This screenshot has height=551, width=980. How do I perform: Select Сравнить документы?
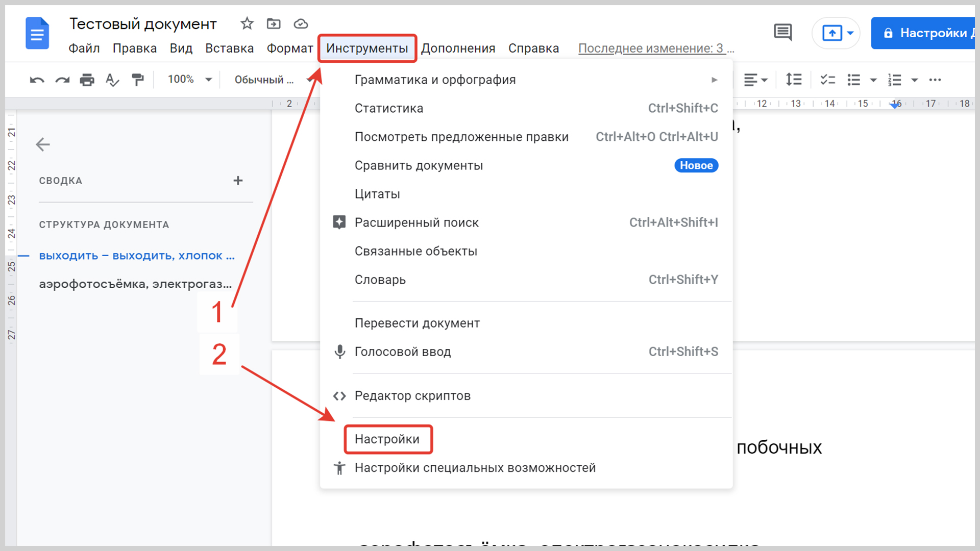coord(526,165)
